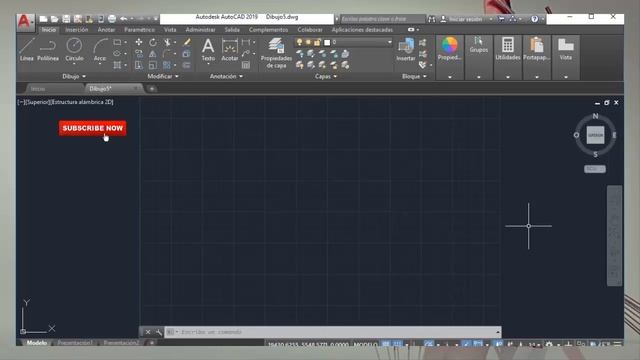Click the Undo arrow in quick access toolbar
This screenshot has width=640, height=360.
[x=123, y=19]
